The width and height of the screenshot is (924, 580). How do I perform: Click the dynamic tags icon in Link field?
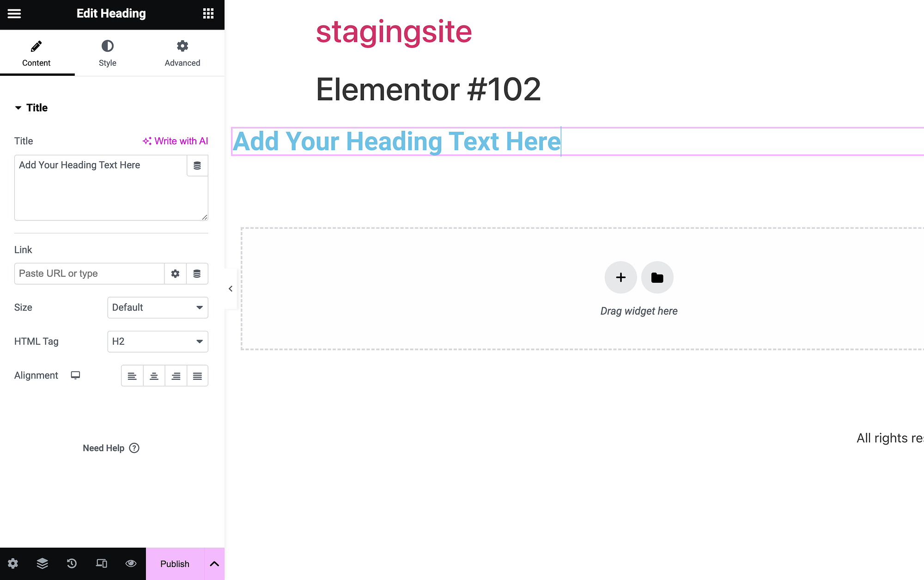197,273
